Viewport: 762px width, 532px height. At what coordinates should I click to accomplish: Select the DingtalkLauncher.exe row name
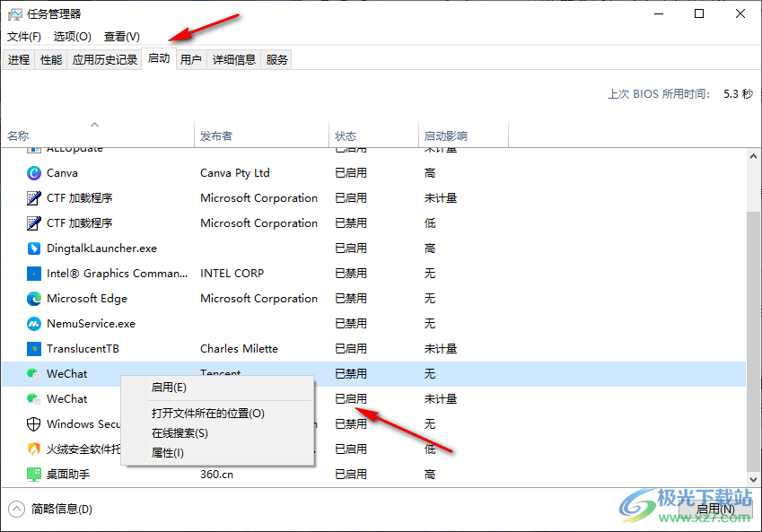pyautogui.click(x=101, y=249)
